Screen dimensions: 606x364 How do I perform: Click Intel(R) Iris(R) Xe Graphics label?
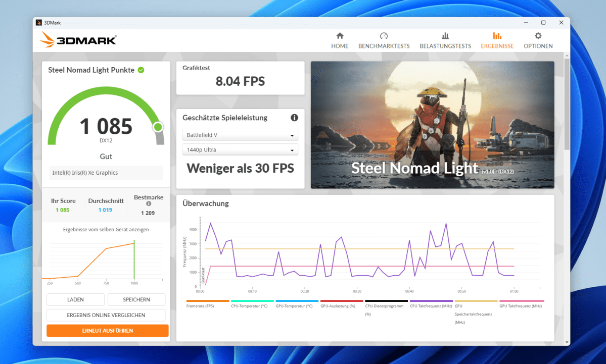tap(85, 173)
